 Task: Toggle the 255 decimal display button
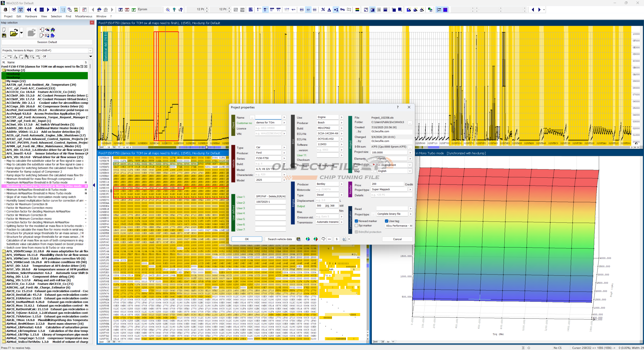tap(302, 10)
